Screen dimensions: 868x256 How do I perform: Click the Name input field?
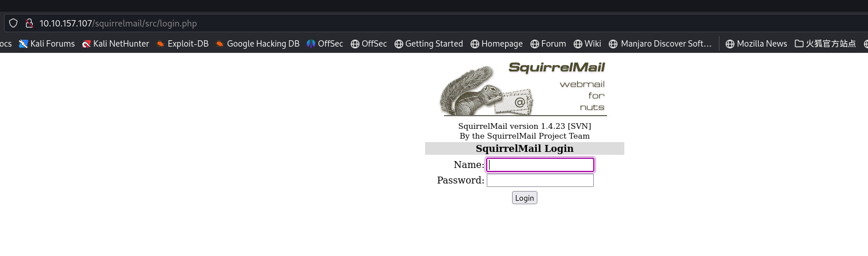pos(540,165)
